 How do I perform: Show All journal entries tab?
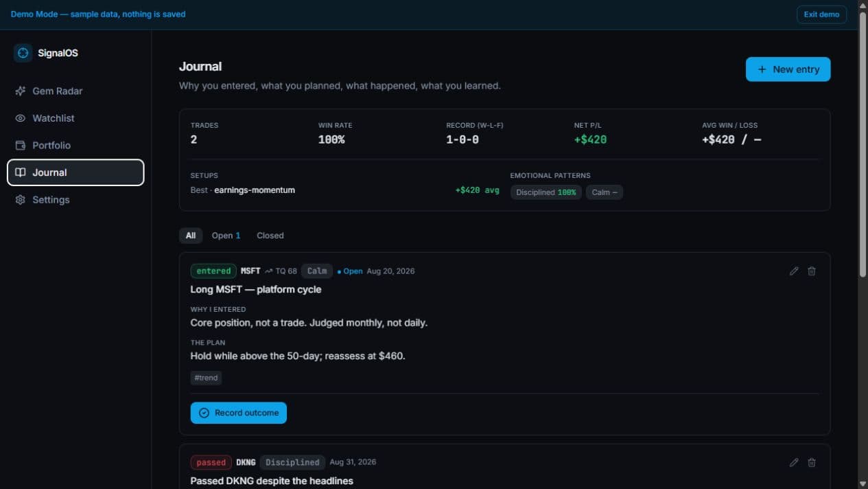tap(191, 236)
